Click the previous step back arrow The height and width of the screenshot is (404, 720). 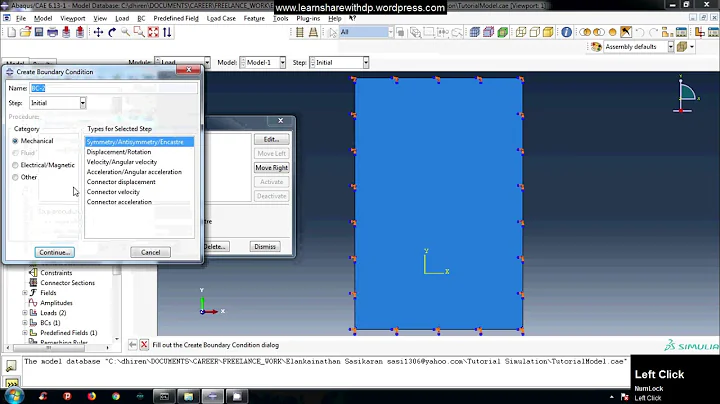point(132,344)
